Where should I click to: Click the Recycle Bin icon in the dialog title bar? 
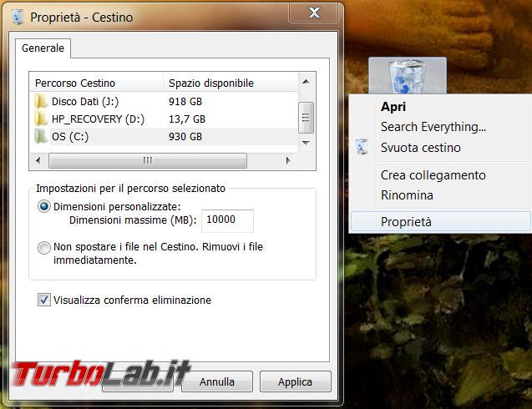(x=18, y=17)
